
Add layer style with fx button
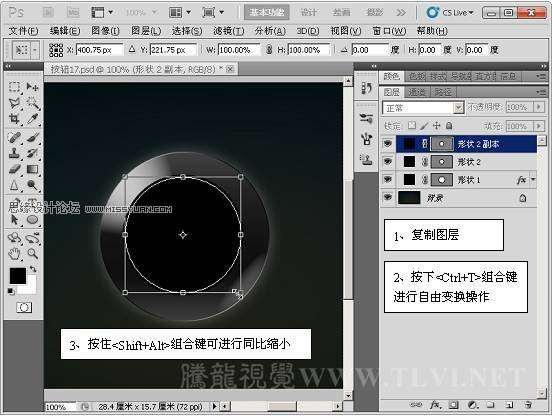(435, 405)
